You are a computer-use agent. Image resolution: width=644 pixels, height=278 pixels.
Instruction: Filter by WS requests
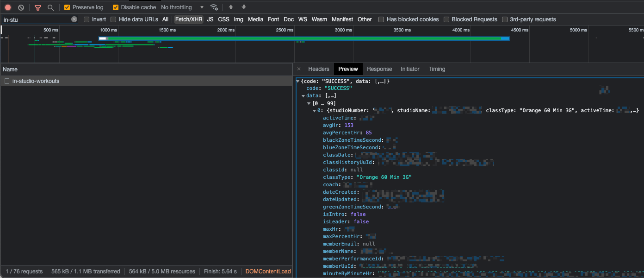(303, 19)
